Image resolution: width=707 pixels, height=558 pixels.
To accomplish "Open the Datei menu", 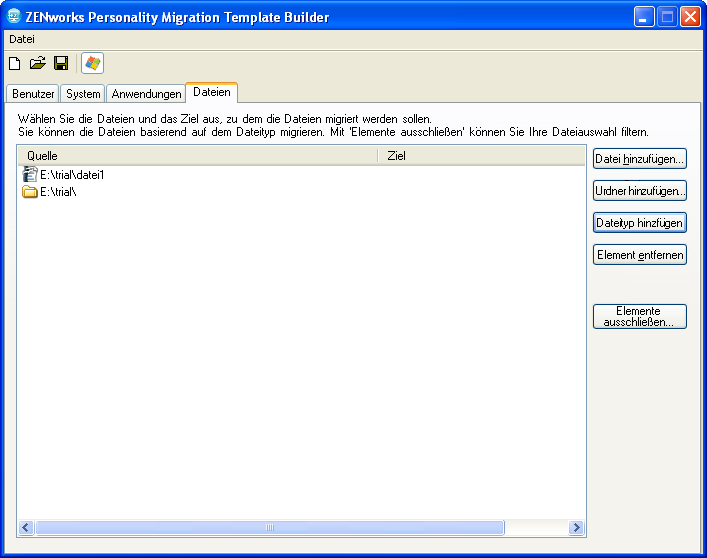I will tap(22, 39).
